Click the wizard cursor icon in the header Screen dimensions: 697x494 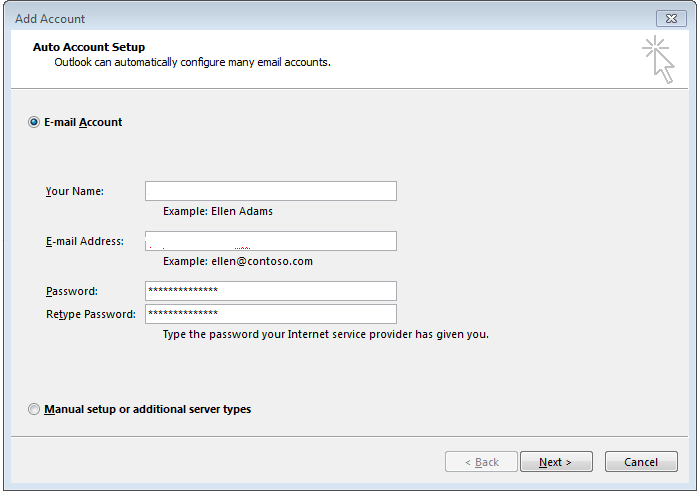(x=658, y=59)
